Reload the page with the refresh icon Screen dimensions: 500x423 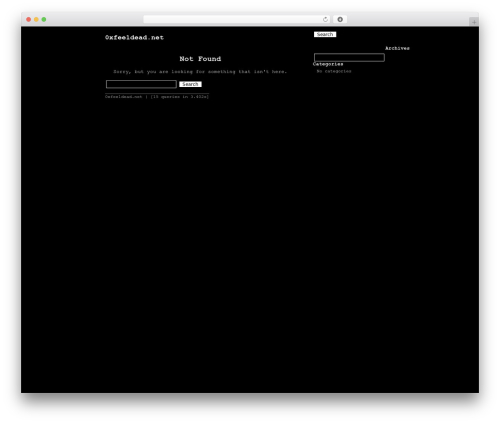click(x=325, y=19)
